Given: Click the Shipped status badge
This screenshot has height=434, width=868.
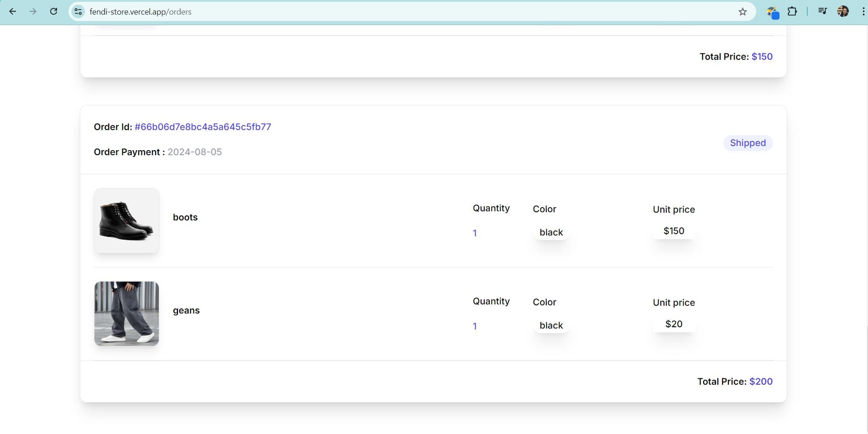Looking at the screenshot, I should click(748, 143).
